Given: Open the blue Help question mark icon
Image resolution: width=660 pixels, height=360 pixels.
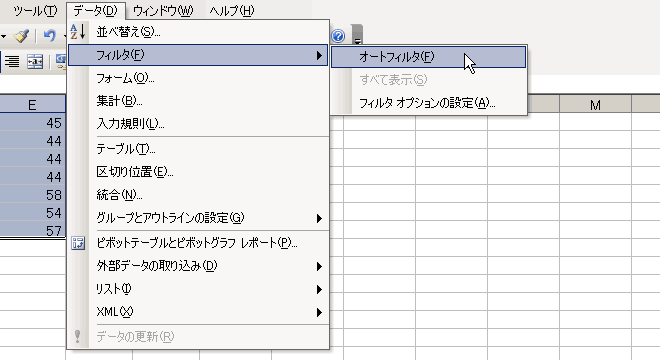Looking at the screenshot, I should (338, 36).
